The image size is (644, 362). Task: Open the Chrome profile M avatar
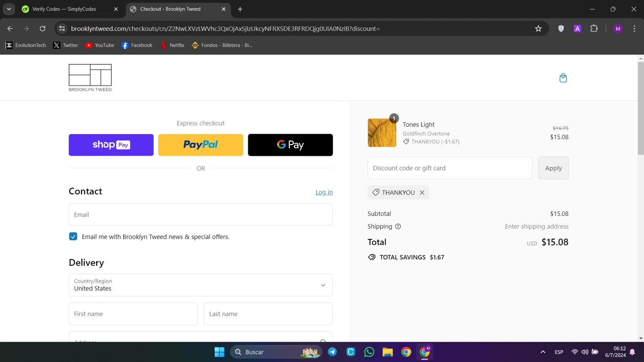[x=618, y=29]
